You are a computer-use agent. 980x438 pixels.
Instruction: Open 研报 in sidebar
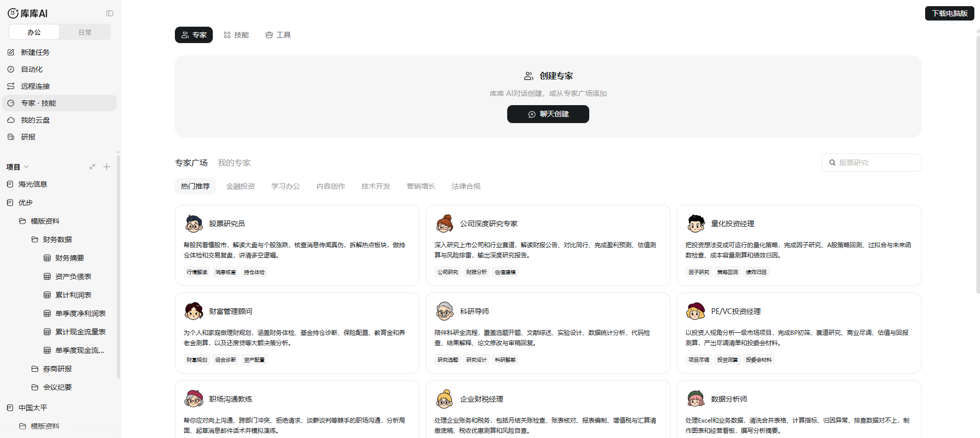point(59,137)
